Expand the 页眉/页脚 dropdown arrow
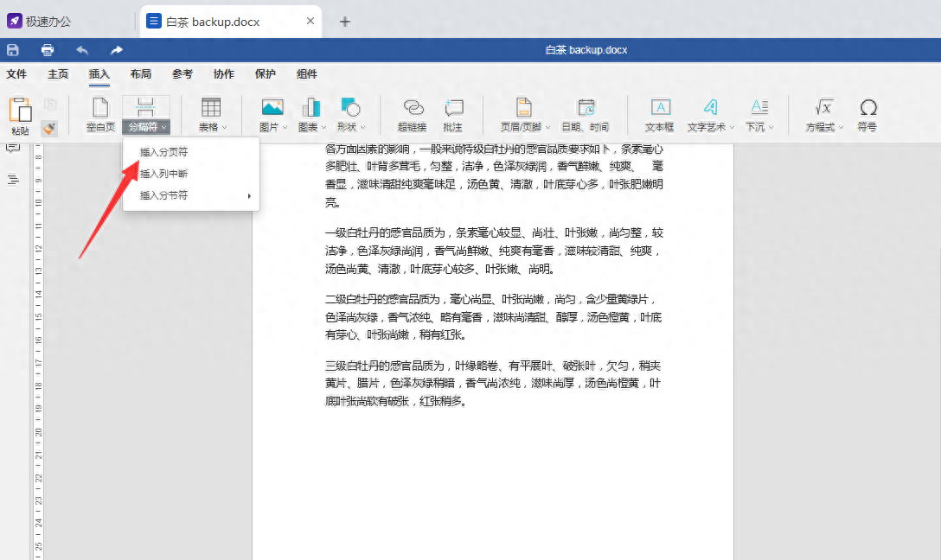Viewport: 941px width, 560px height. pyautogui.click(x=547, y=127)
